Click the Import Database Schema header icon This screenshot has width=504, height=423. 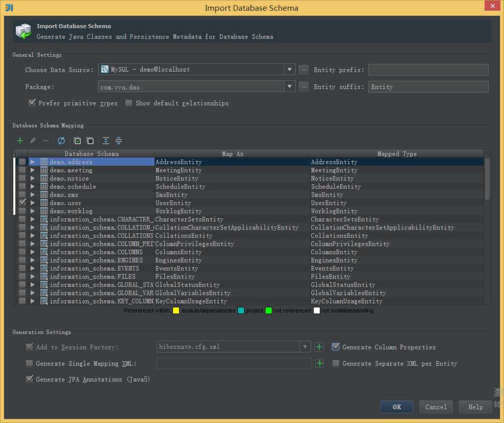24,31
